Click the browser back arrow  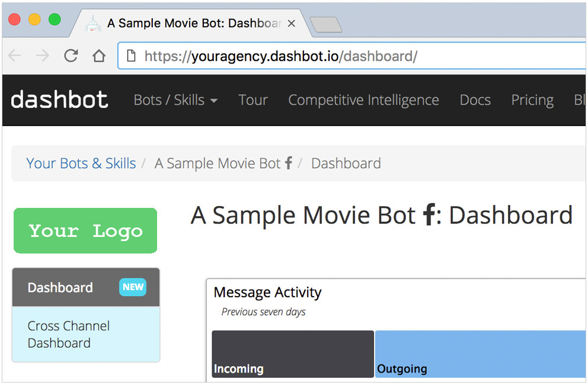click(15, 56)
